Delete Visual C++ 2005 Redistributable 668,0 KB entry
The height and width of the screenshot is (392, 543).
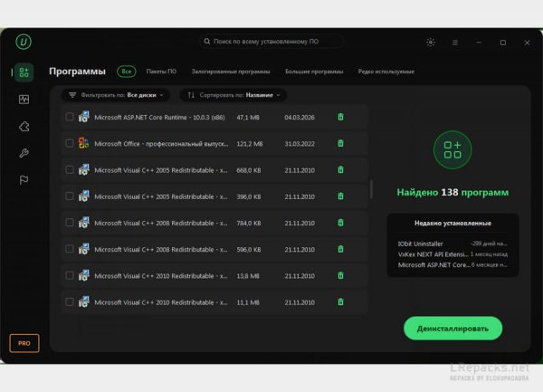[341, 170]
